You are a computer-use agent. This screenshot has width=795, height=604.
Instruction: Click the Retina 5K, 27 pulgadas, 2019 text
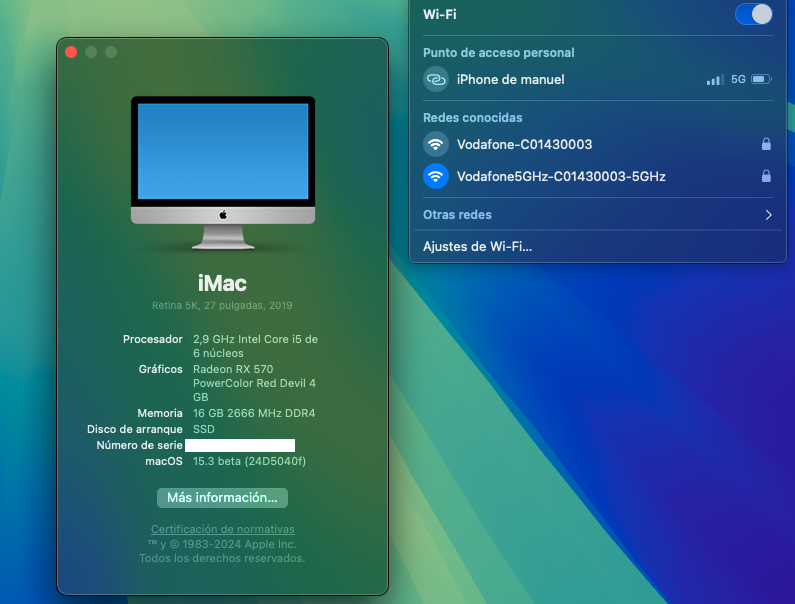(222, 305)
